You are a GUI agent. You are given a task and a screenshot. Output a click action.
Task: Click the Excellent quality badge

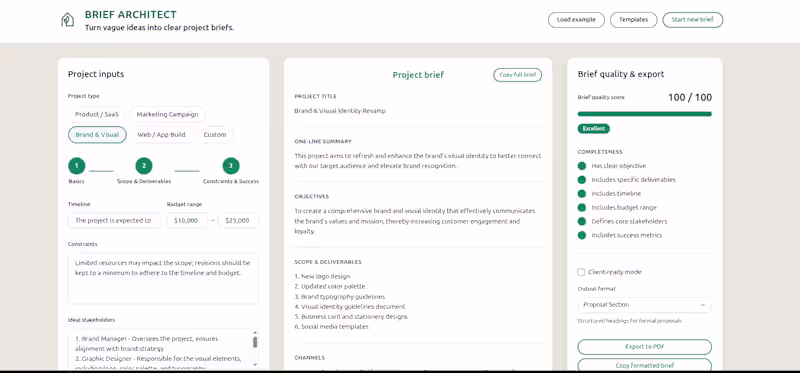[x=593, y=129]
